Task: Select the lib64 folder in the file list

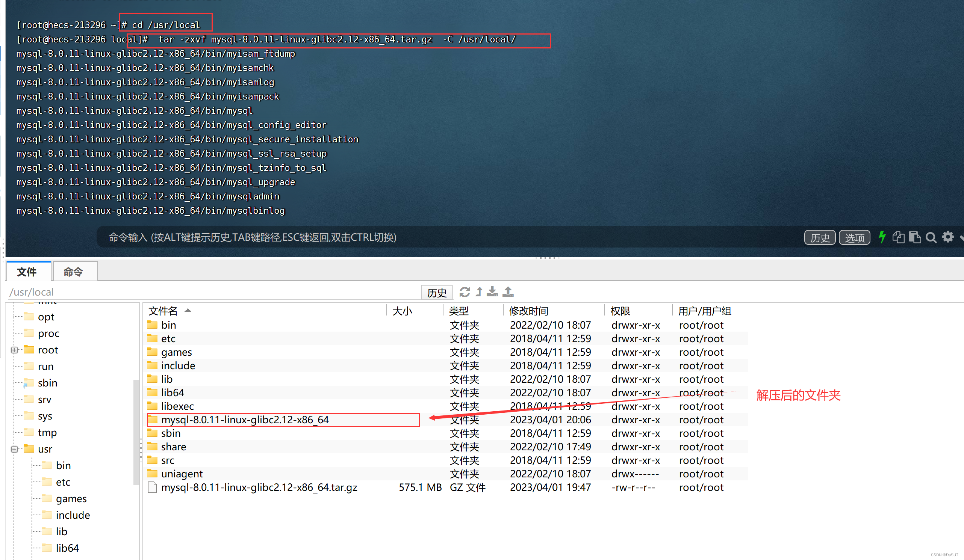Action: [173, 392]
